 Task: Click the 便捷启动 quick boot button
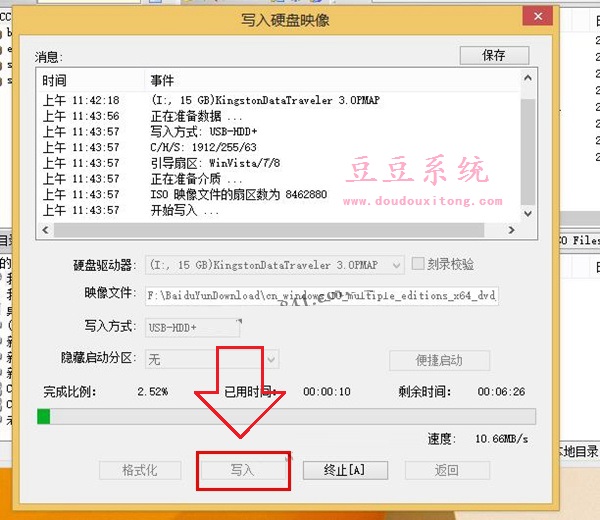(439, 360)
